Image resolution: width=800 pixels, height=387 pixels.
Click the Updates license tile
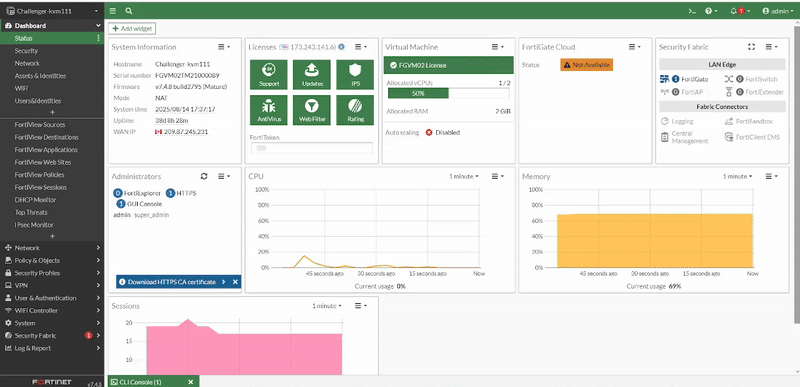coord(312,74)
